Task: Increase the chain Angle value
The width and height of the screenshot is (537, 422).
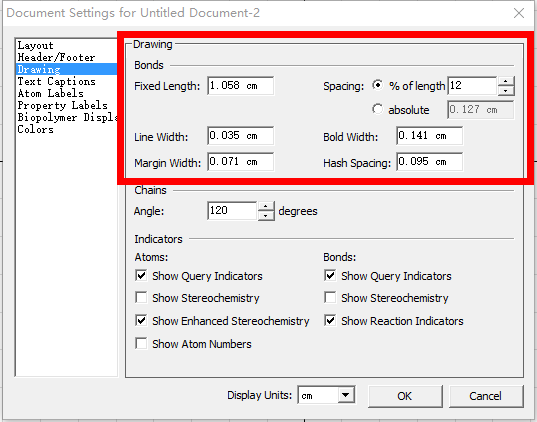Action: [266, 206]
